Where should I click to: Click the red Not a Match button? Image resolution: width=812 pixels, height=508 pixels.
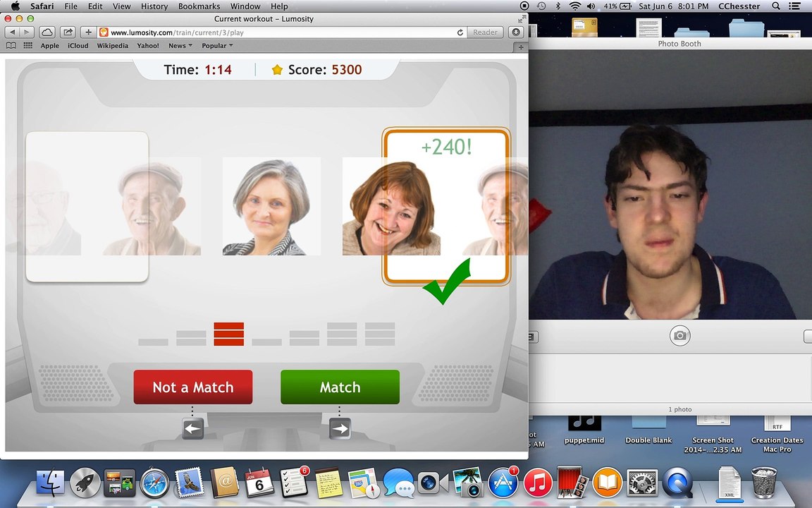pos(193,387)
